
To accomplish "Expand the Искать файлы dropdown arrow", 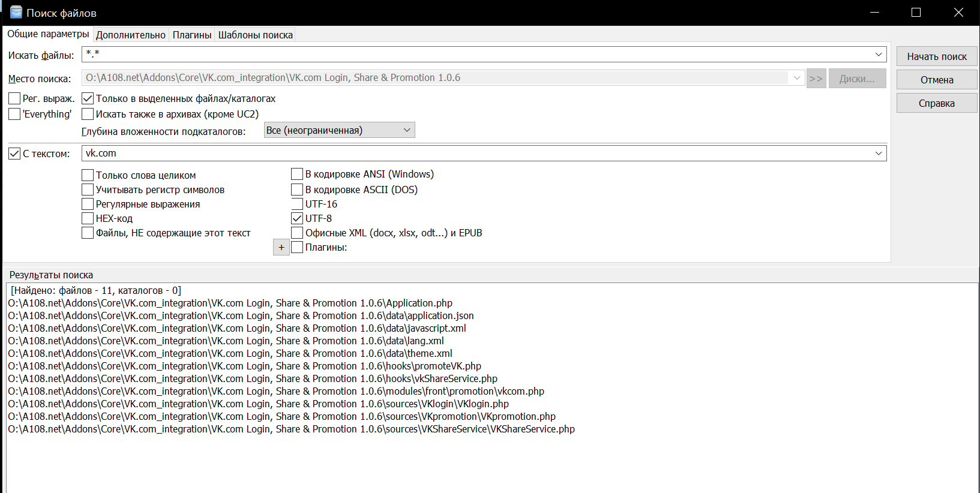I will [879, 54].
